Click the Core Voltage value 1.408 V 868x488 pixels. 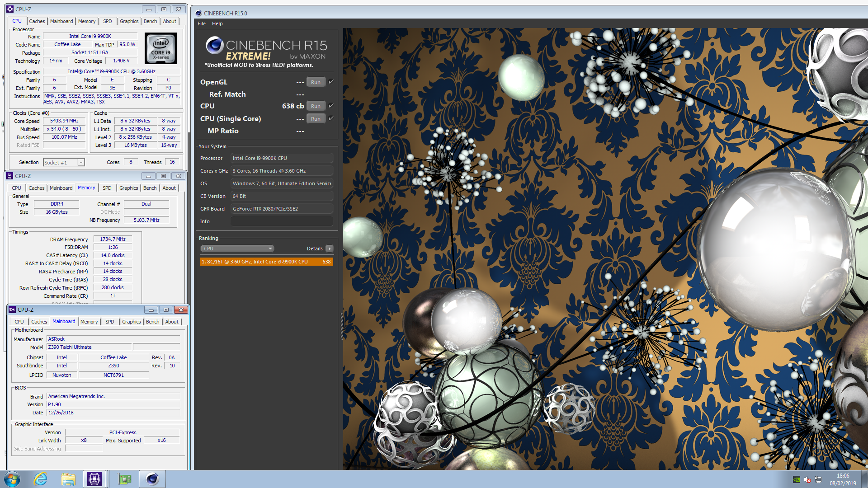(x=121, y=61)
